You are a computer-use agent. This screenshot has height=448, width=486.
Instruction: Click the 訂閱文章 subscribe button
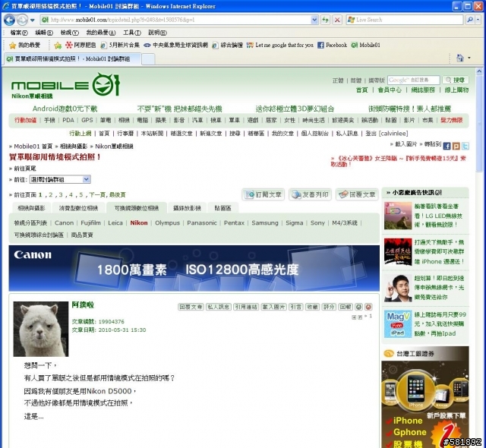(x=264, y=194)
